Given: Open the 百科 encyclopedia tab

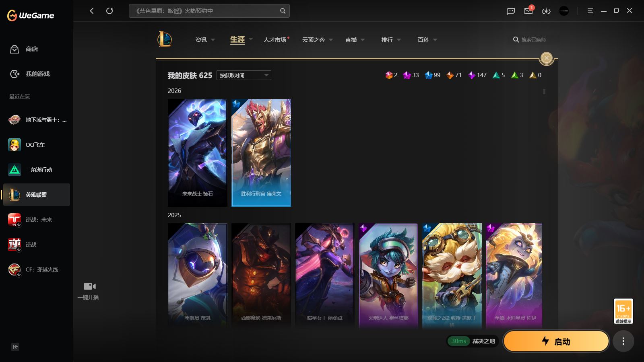Looking at the screenshot, I should (423, 40).
